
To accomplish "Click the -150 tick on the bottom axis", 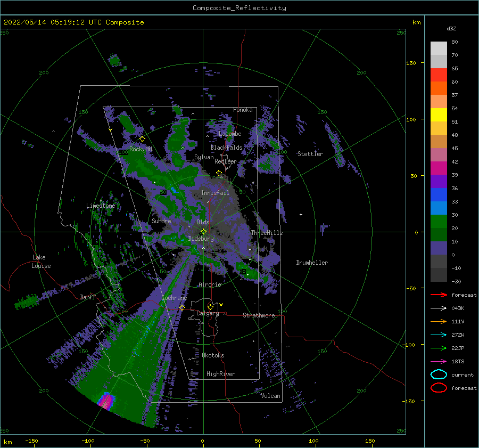I will tap(31, 441).
